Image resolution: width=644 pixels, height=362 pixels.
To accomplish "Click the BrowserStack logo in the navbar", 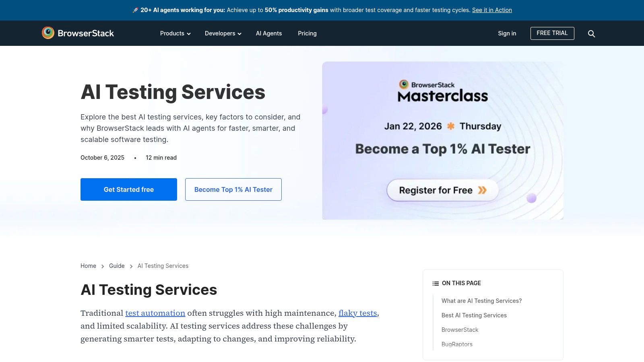I will tap(78, 33).
